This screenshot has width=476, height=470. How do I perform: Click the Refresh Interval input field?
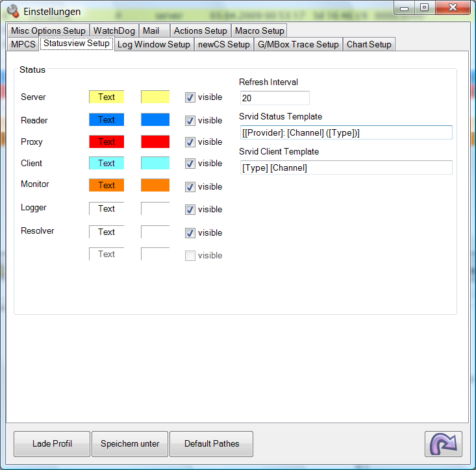click(x=274, y=98)
